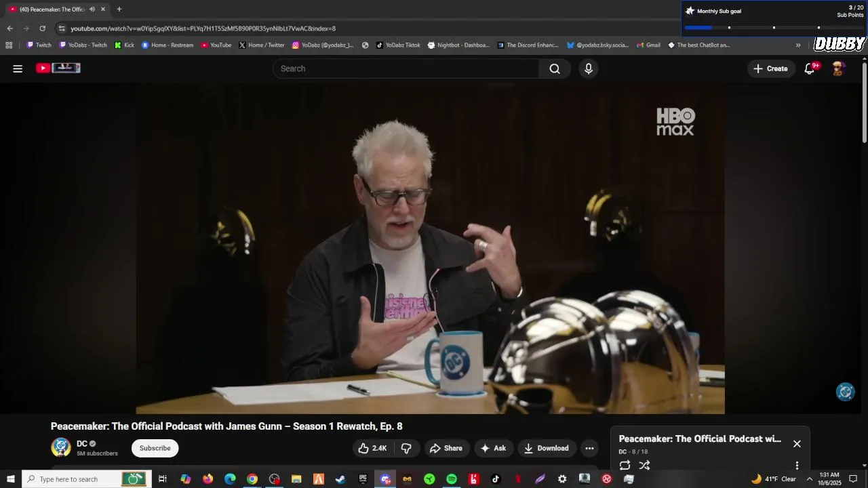Open Home - Restream bookmark
Screen dimensions: 868x488
point(167,45)
